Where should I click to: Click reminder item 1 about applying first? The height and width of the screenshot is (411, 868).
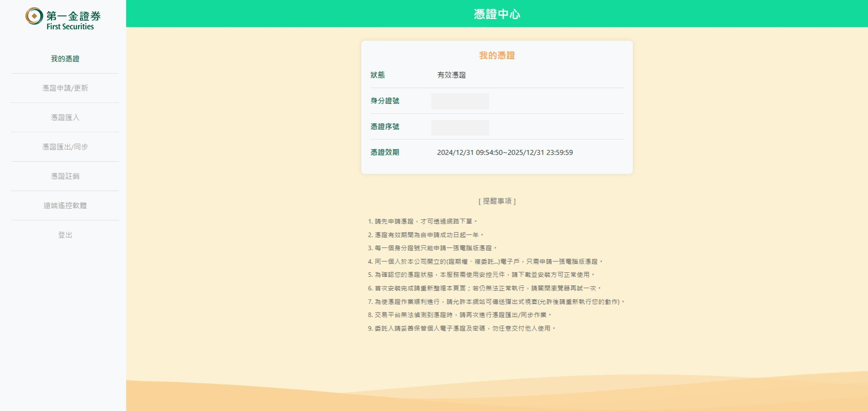click(422, 221)
